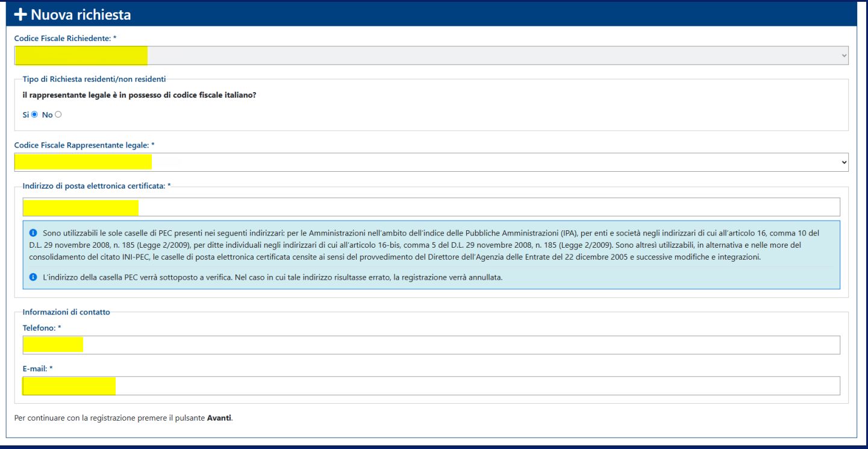Click the posta elettronica certificata input field
Image resolution: width=868 pixels, height=449 pixels.
click(431, 207)
